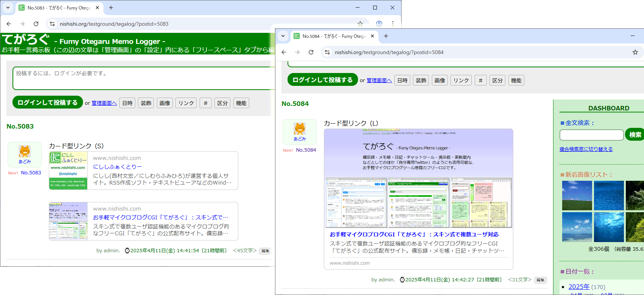Screen dimensions: 644x295
Task: Select the No.5084 browser tab
Action: pyautogui.click(x=334, y=36)
